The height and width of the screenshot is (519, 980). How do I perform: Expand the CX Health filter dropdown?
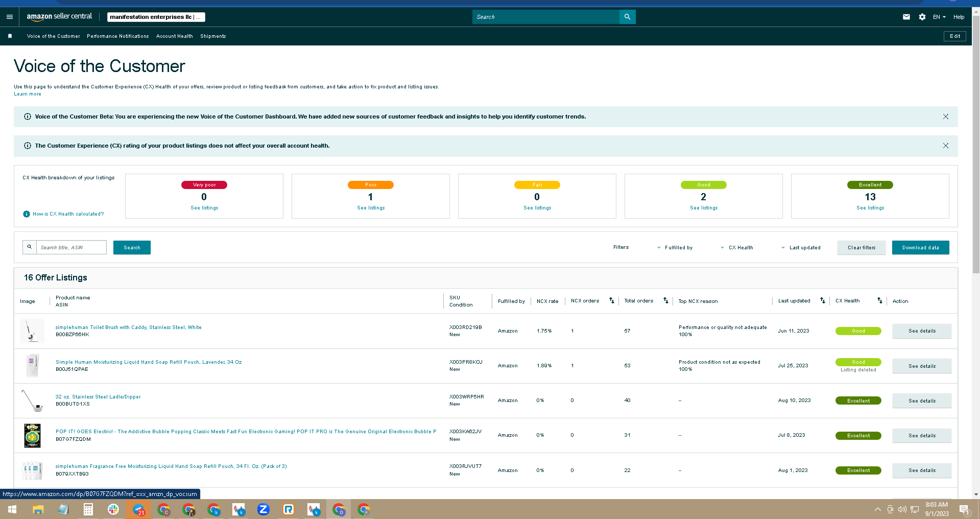[736, 248]
